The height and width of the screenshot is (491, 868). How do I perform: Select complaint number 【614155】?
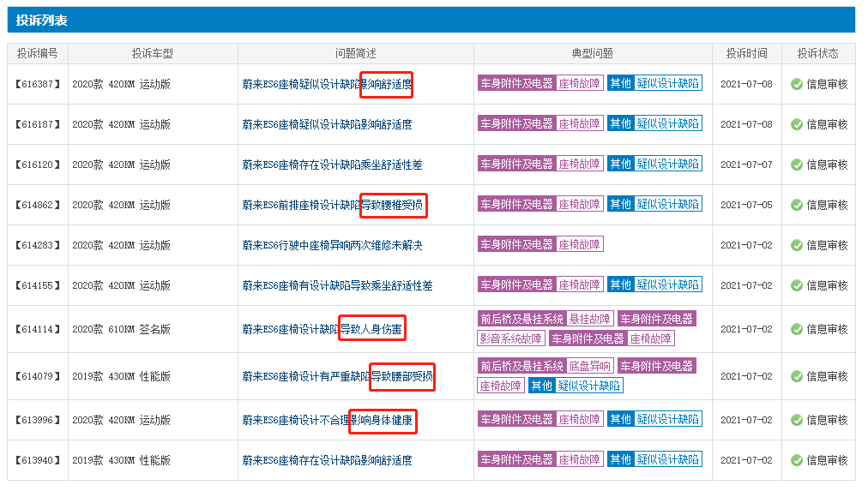tap(38, 285)
